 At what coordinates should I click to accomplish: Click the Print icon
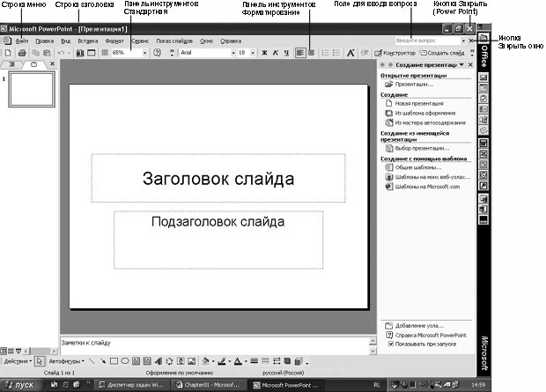pos(22,53)
